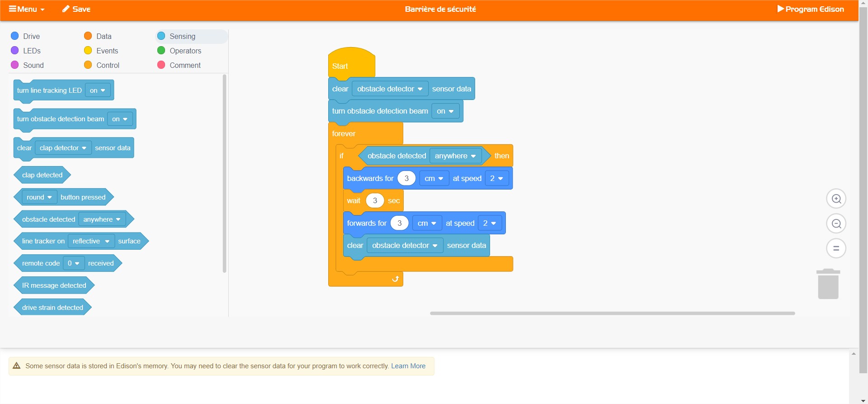Click the wait seconds value field
This screenshot has height=404, width=868.
click(x=375, y=201)
